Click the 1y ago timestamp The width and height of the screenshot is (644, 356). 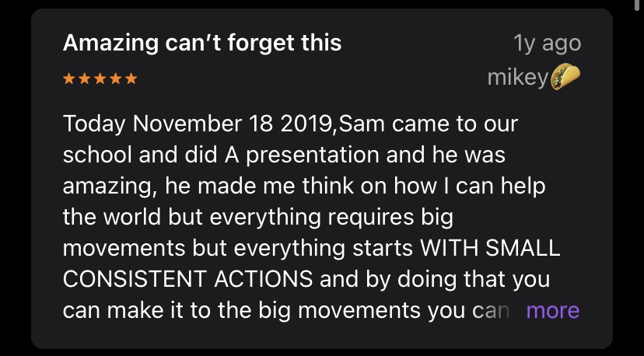[x=547, y=43]
